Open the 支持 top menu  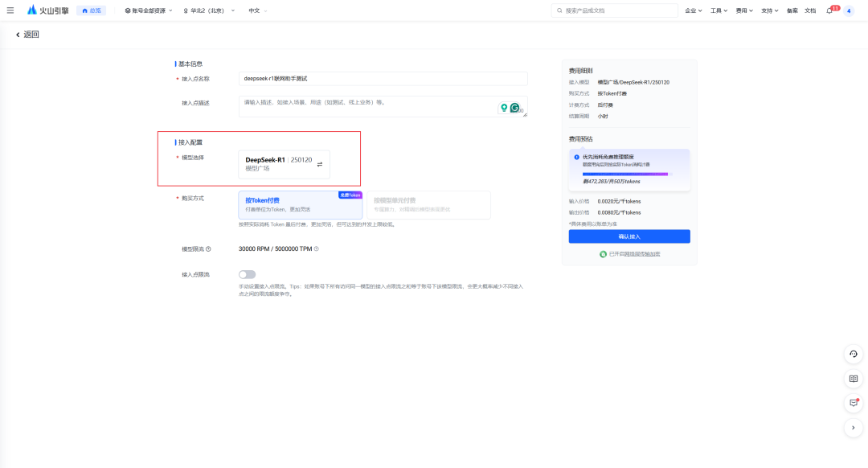coord(769,10)
